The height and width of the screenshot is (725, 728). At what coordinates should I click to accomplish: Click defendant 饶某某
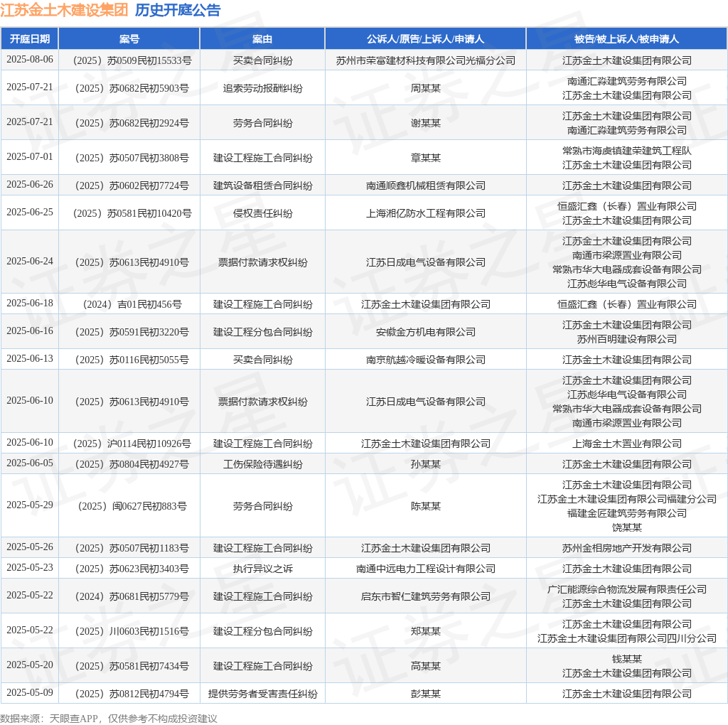tap(627, 527)
